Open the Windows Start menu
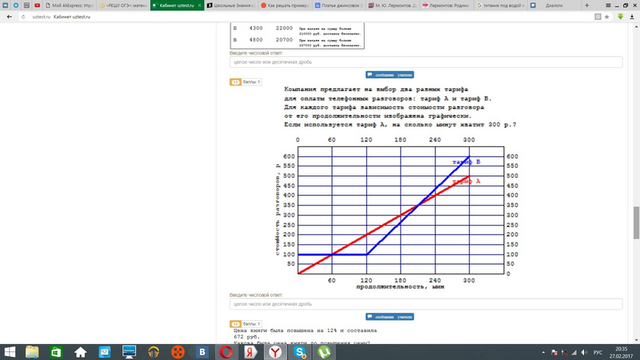 coord(10,352)
